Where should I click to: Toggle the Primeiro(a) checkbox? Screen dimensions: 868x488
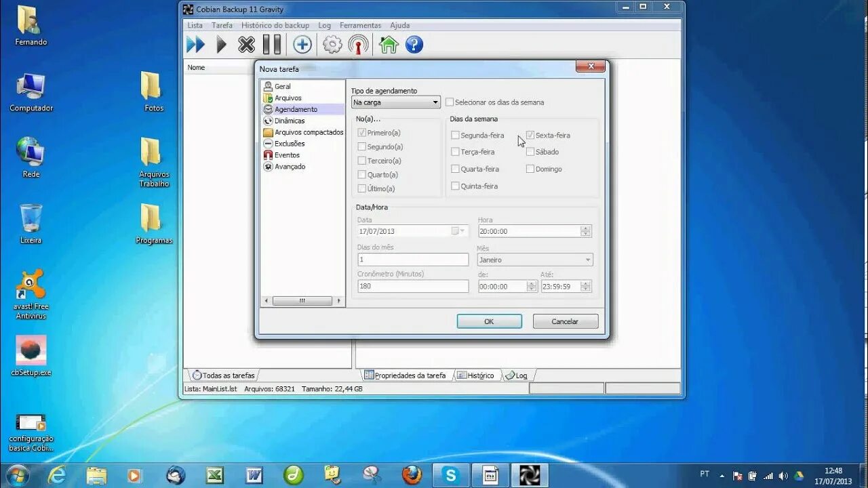tap(362, 133)
